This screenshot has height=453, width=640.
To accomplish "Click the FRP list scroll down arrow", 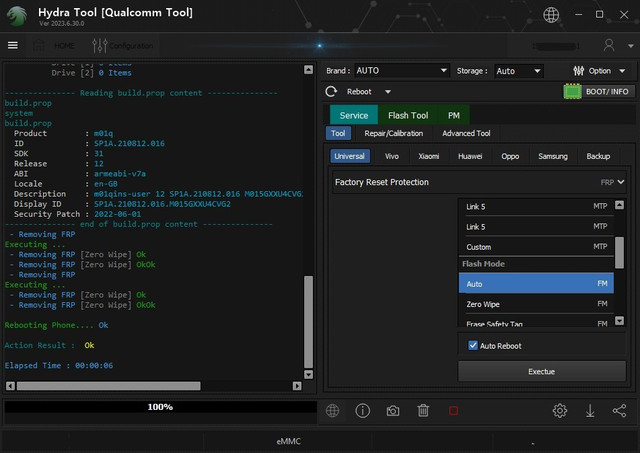I will (x=619, y=321).
